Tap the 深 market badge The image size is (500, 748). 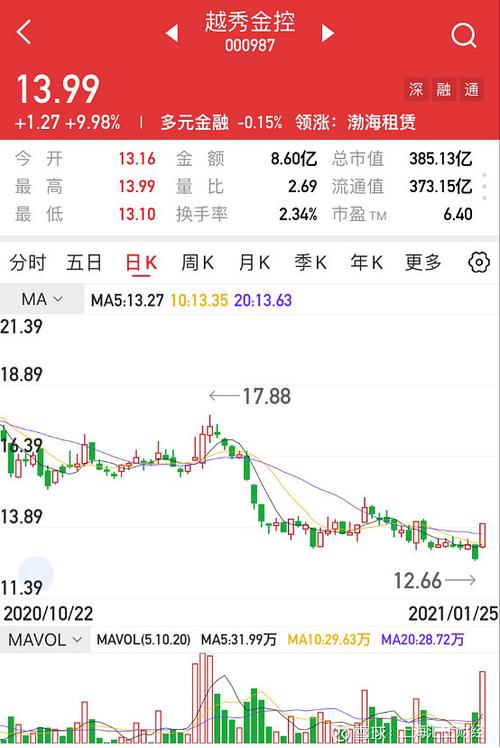[x=416, y=89]
